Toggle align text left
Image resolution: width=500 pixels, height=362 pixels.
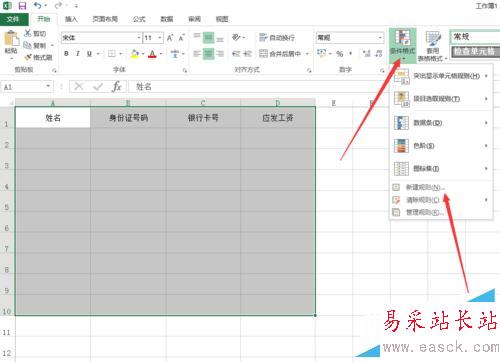[197, 53]
